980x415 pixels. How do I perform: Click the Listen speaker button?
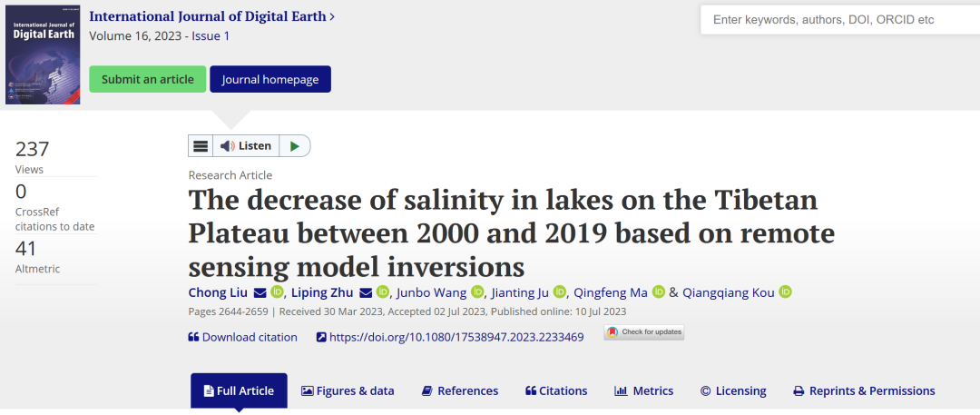click(246, 146)
